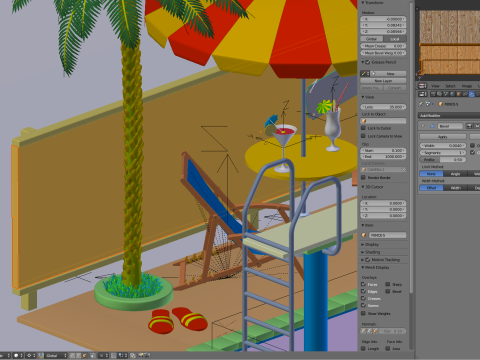Click the Clip Start value field

383,151
